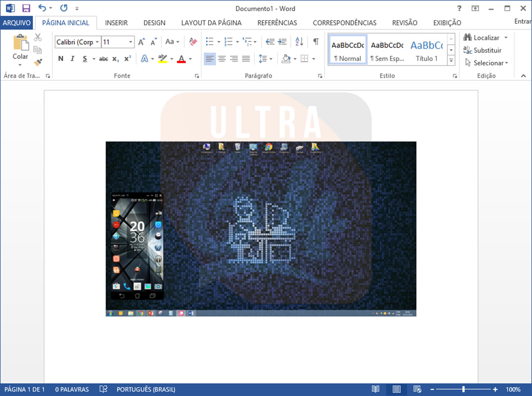Click the Substituir button
This screenshot has width=532, height=396.
483,50
